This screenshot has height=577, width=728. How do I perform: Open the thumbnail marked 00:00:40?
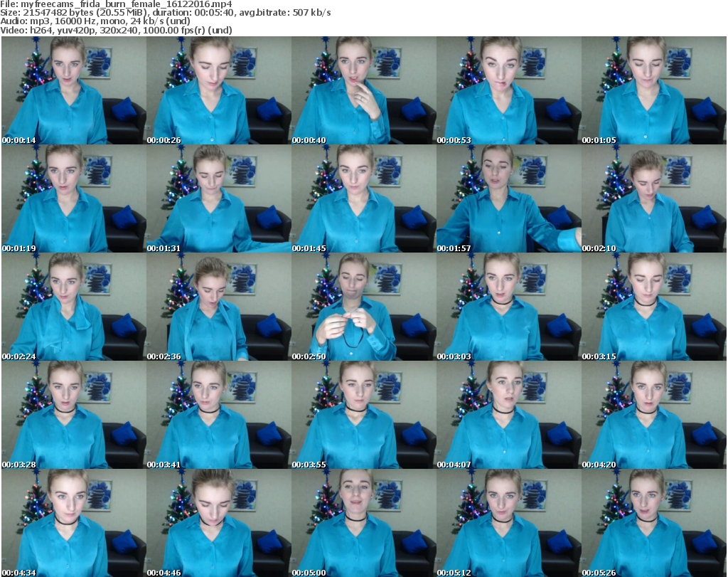tap(363, 90)
